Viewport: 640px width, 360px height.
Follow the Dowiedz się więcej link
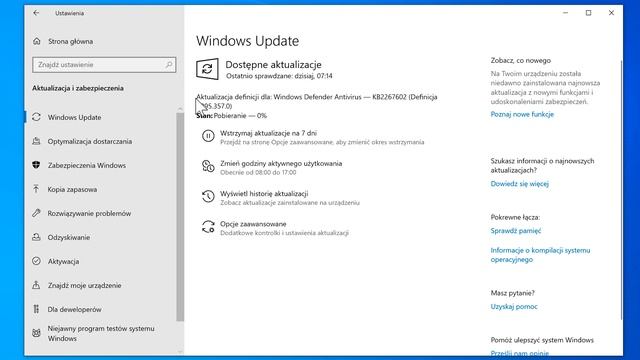click(520, 184)
